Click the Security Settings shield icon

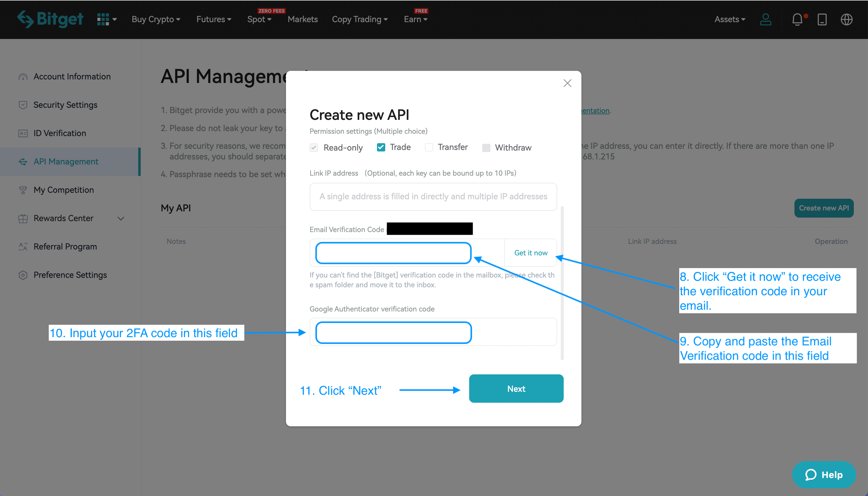point(23,105)
